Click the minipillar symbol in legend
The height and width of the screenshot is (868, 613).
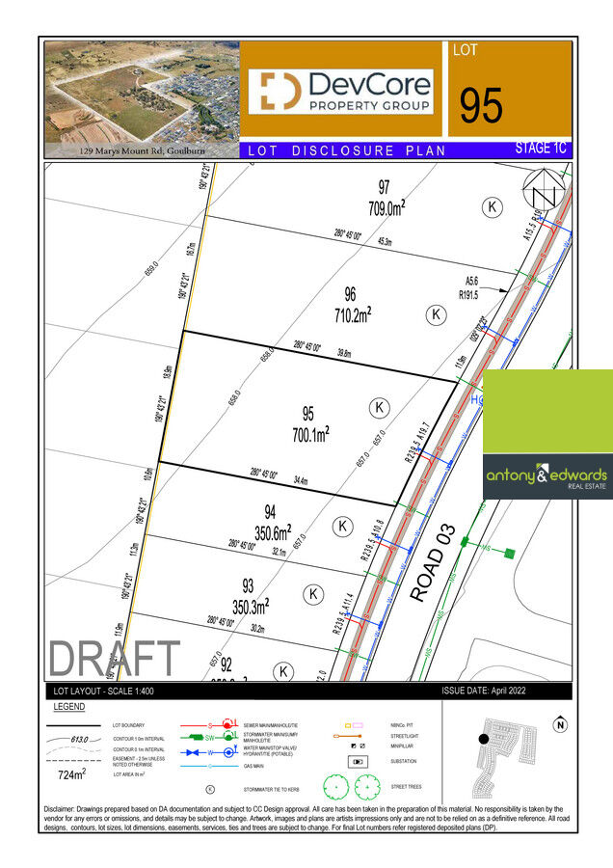358,746
